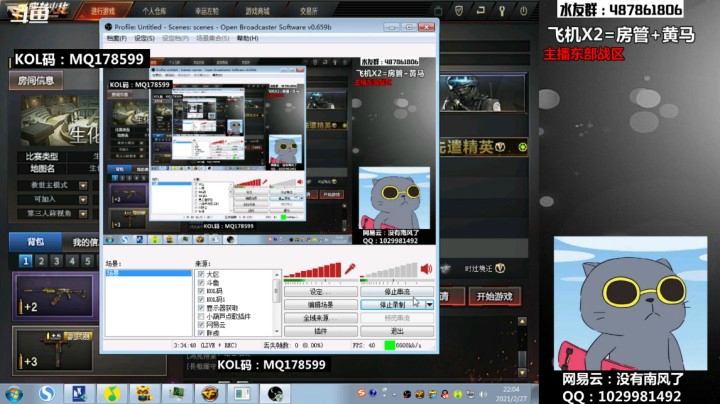Select the 个人仓库 game tab
Viewport: 720px width, 404px height.
click(154, 11)
